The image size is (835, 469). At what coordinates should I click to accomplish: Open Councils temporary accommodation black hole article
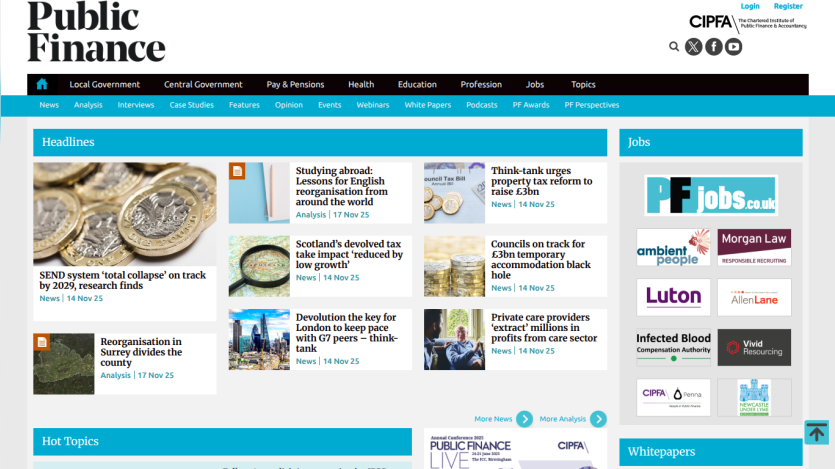(541, 259)
